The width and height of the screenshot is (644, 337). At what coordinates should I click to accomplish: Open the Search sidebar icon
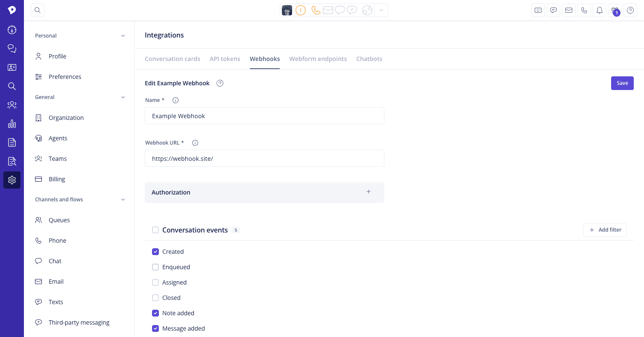(12, 86)
